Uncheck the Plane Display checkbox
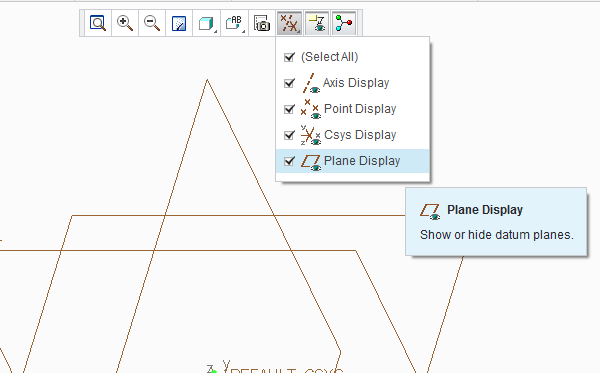 click(289, 161)
